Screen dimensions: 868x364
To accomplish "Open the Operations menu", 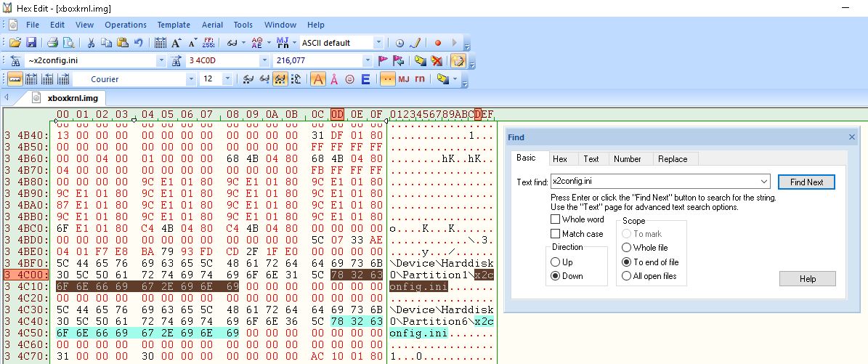I will click(x=126, y=25).
